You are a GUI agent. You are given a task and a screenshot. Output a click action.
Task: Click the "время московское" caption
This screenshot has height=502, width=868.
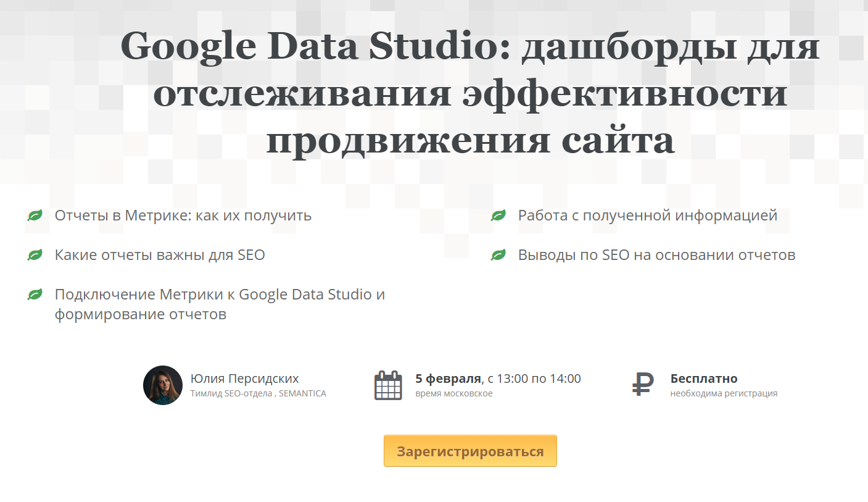pyautogui.click(x=454, y=394)
